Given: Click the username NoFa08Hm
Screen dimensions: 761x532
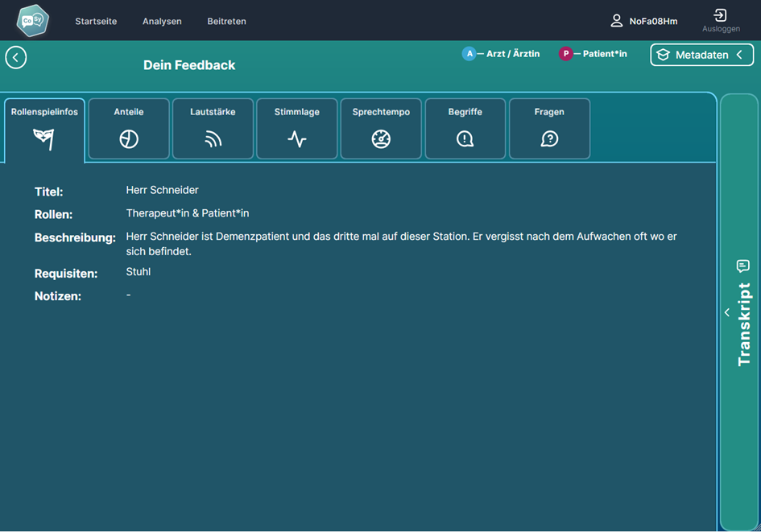Looking at the screenshot, I should [x=653, y=22].
